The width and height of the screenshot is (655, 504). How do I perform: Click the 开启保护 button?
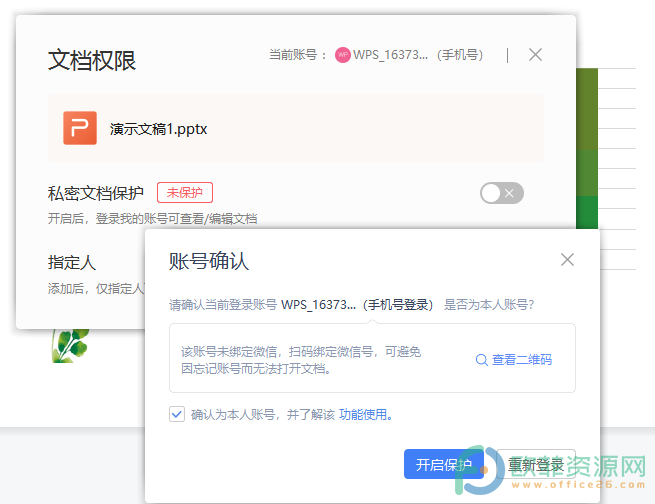point(444,464)
